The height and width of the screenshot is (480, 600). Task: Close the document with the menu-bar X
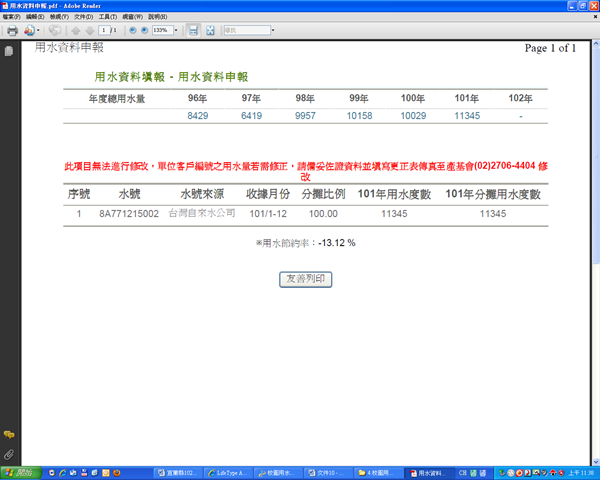point(595,17)
